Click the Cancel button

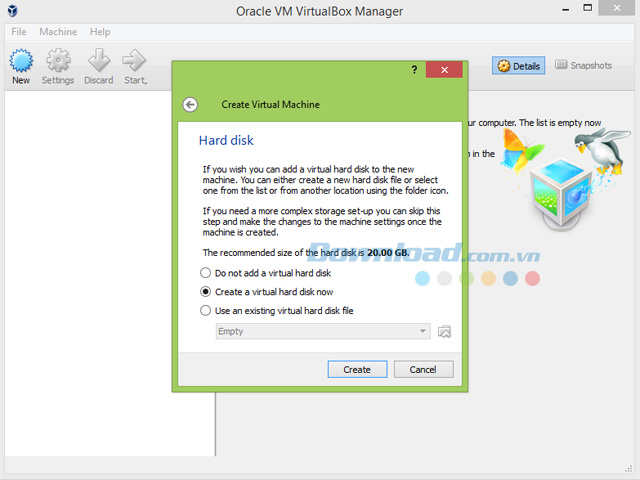coord(423,369)
